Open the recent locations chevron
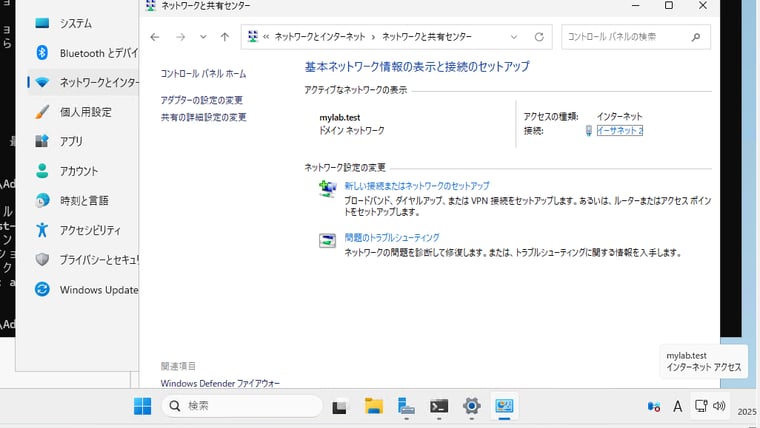The height and width of the screenshot is (428, 760). pos(203,37)
